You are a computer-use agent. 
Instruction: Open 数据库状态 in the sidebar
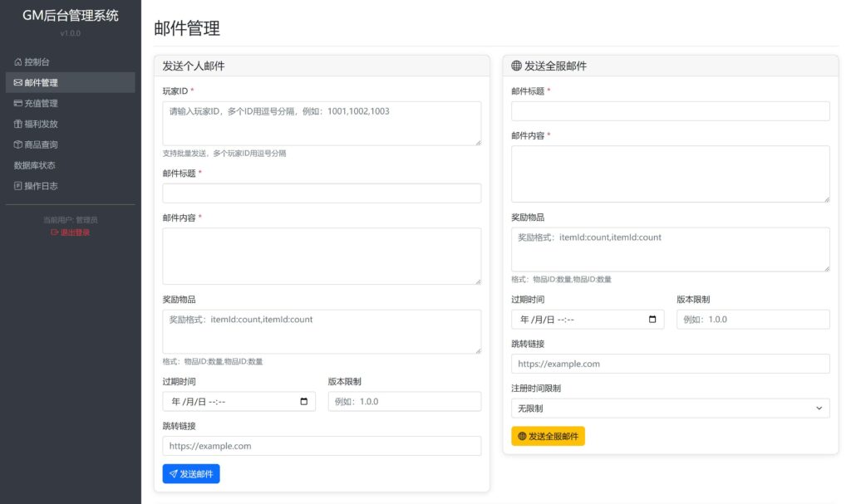pos(35,165)
